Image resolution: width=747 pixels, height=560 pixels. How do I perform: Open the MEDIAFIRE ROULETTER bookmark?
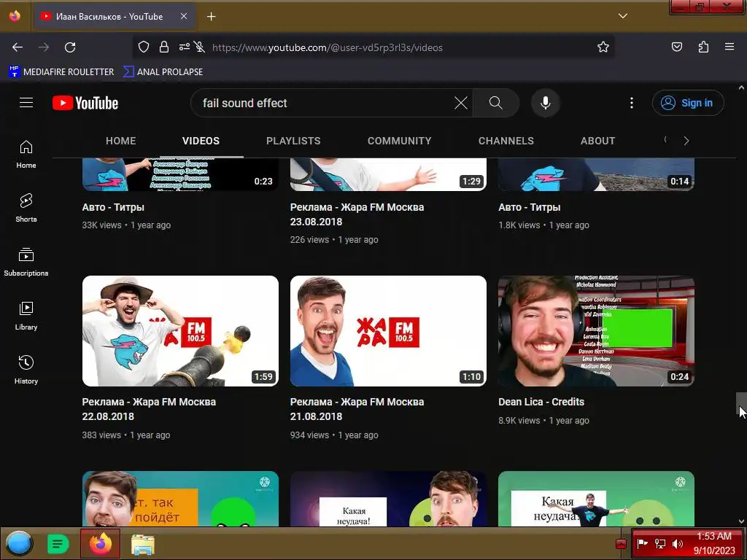[61, 72]
